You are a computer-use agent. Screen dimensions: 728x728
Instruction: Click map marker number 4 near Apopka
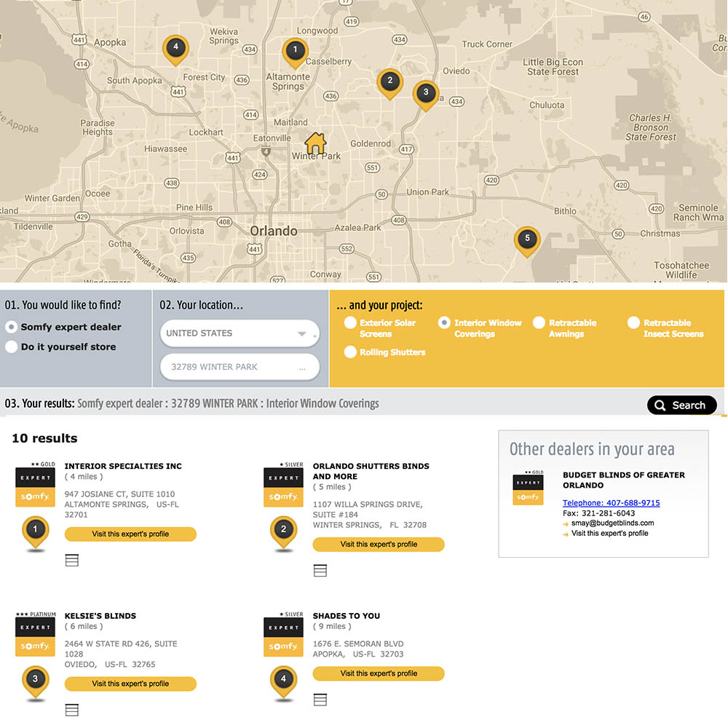(x=175, y=50)
